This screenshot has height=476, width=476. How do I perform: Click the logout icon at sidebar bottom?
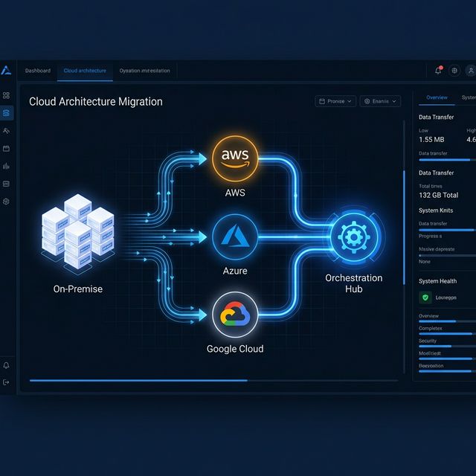pyautogui.click(x=7, y=382)
